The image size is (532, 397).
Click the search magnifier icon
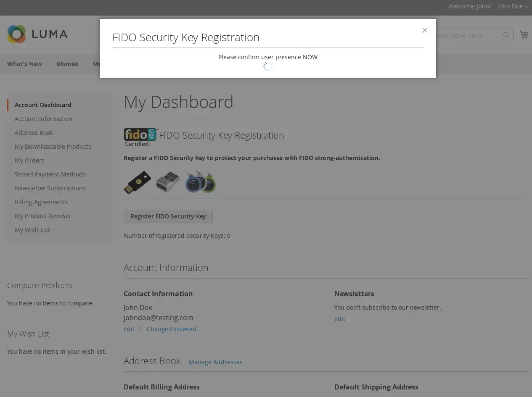pos(506,35)
